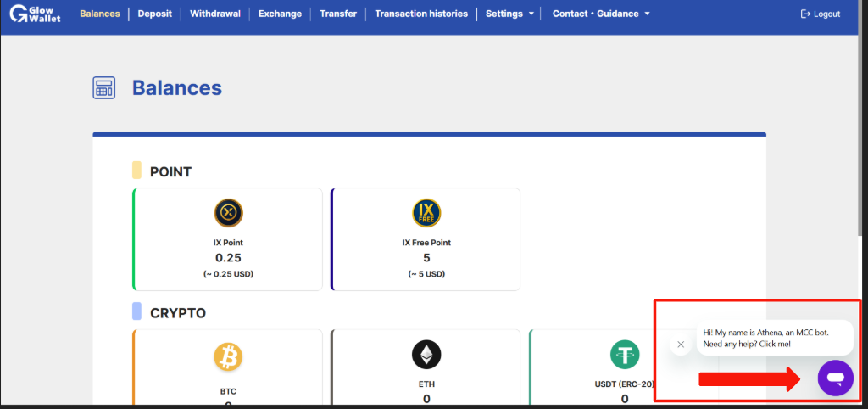Click the Ethereum ETH icon

(426, 356)
